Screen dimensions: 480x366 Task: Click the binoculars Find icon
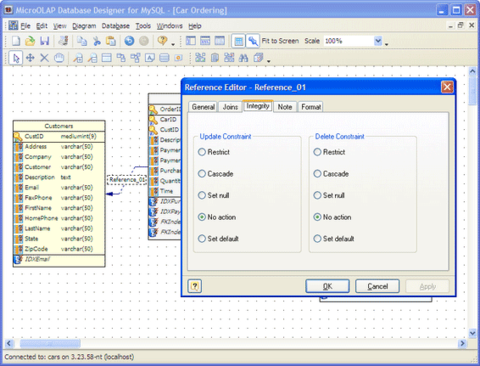(243, 58)
